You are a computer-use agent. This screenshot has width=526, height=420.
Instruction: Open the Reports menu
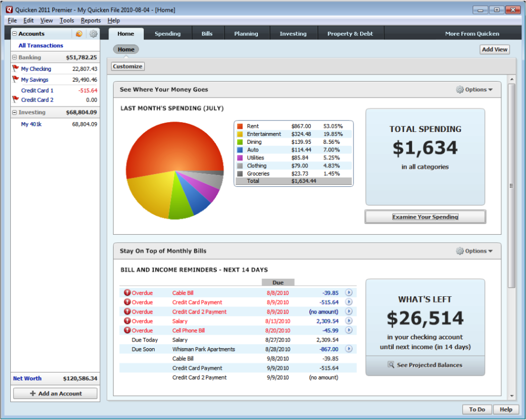click(x=90, y=21)
